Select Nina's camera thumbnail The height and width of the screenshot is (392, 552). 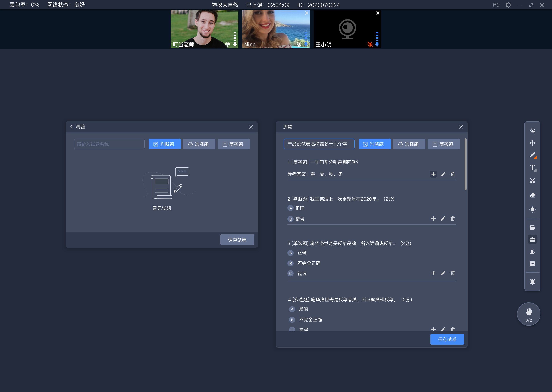click(276, 29)
